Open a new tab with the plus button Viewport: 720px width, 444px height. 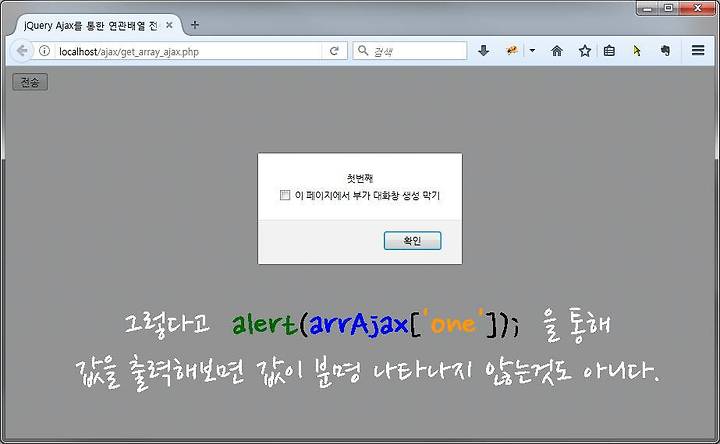[195, 25]
